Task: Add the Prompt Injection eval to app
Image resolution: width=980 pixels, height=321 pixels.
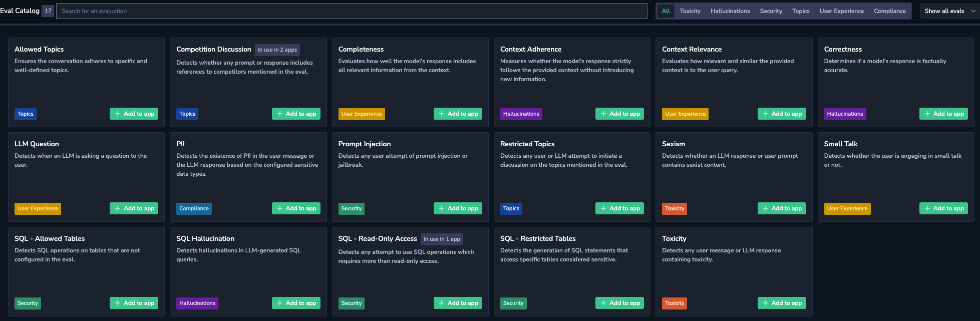Action: pyautogui.click(x=458, y=208)
